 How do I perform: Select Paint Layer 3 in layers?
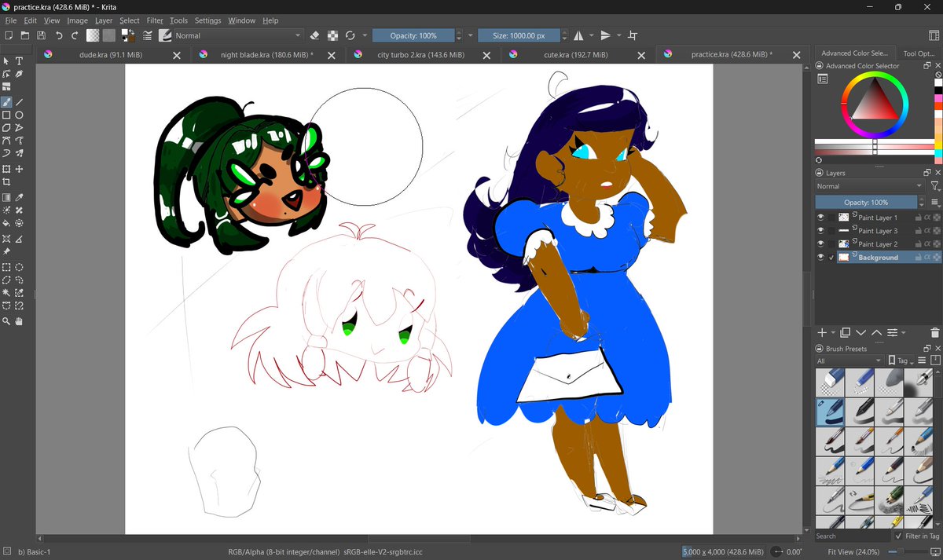(x=878, y=231)
